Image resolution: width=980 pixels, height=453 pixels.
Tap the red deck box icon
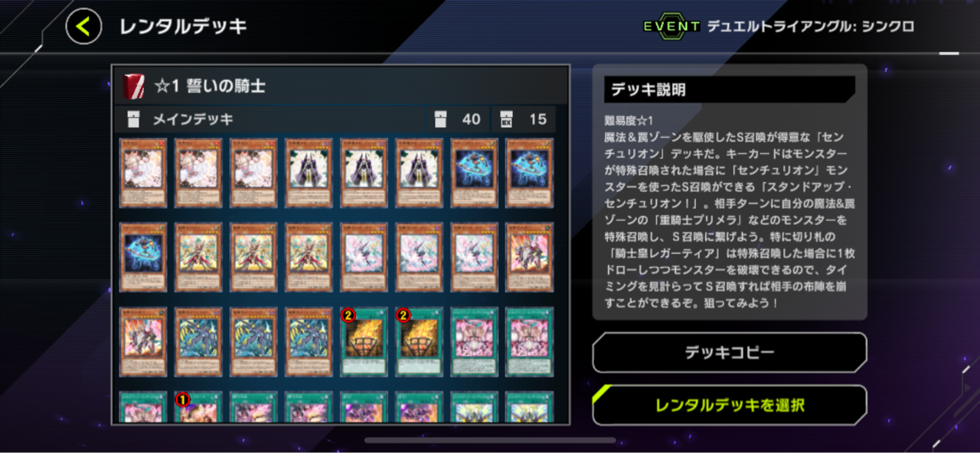tap(134, 86)
